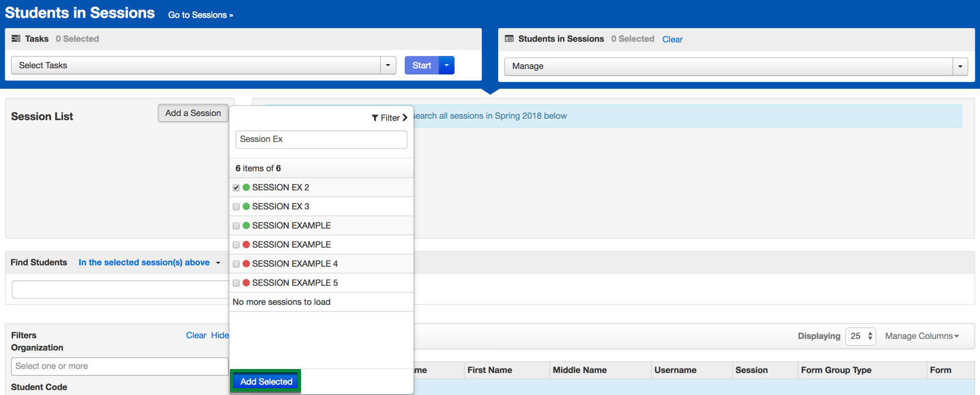The height and width of the screenshot is (395, 980).
Task: Click the Filter funnel icon
Action: click(375, 118)
